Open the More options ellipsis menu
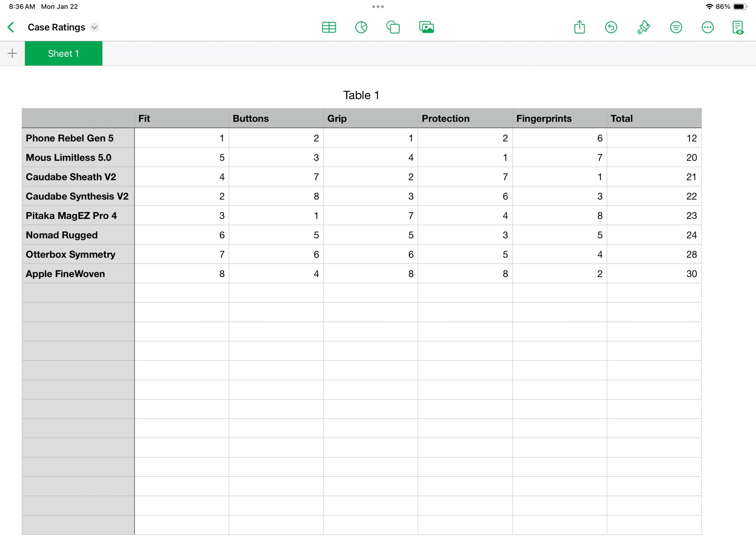This screenshot has width=756, height=550. pos(707,27)
